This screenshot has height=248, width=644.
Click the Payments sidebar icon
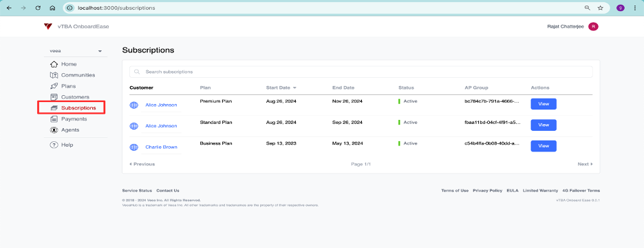pos(54,119)
